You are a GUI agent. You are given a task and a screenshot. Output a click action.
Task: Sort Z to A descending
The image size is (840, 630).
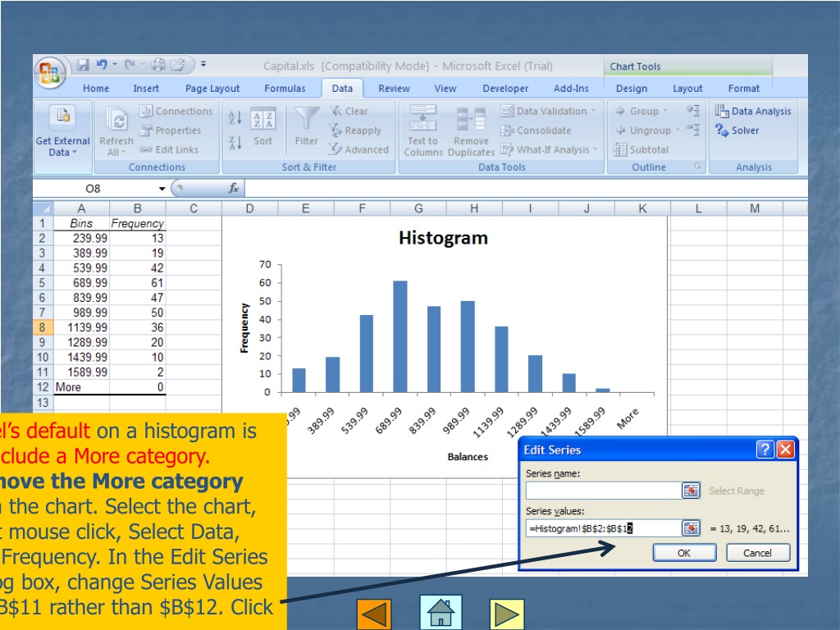235,143
